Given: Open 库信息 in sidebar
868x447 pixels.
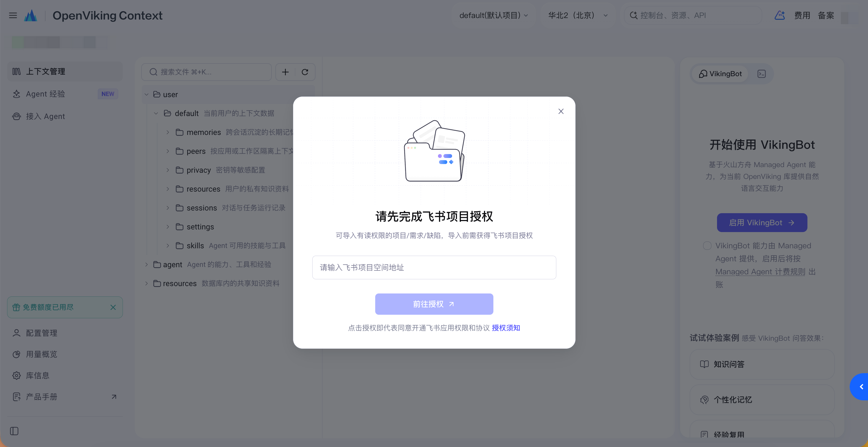Looking at the screenshot, I should click(x=65, y=375).
